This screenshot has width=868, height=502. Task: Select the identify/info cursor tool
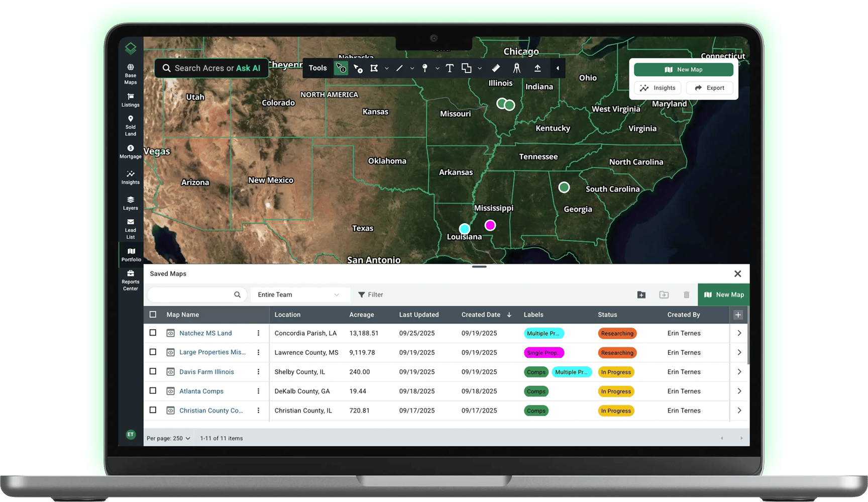click(341, 68)
